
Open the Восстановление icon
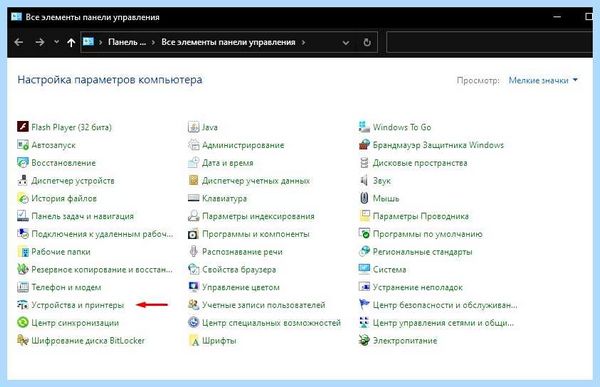[x=23, y=163]
